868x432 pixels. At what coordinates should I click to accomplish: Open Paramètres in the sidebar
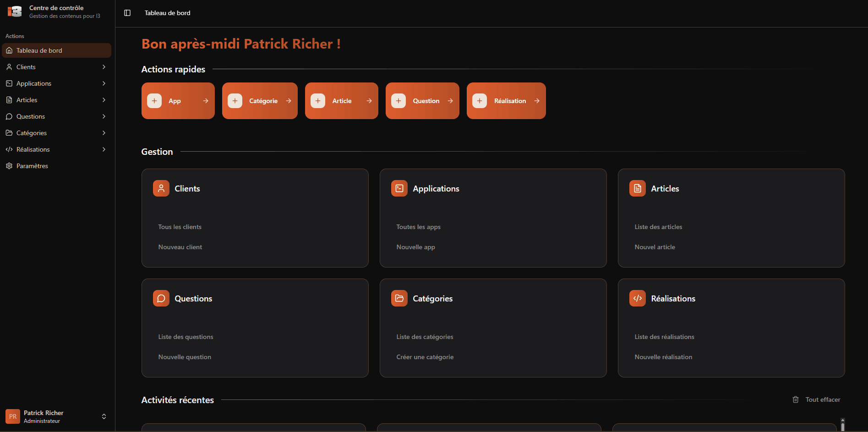point(57,166)
